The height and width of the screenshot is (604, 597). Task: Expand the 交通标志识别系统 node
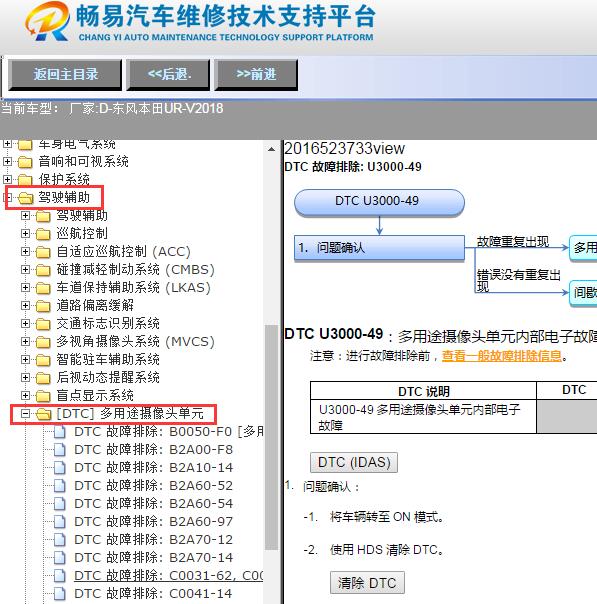25,323
